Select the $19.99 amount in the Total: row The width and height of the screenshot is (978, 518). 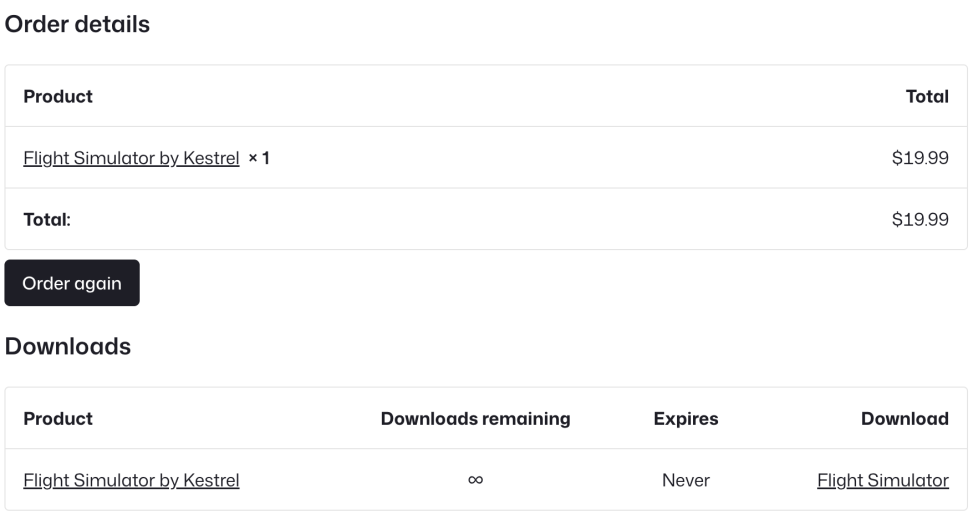[x=920, y=219]
